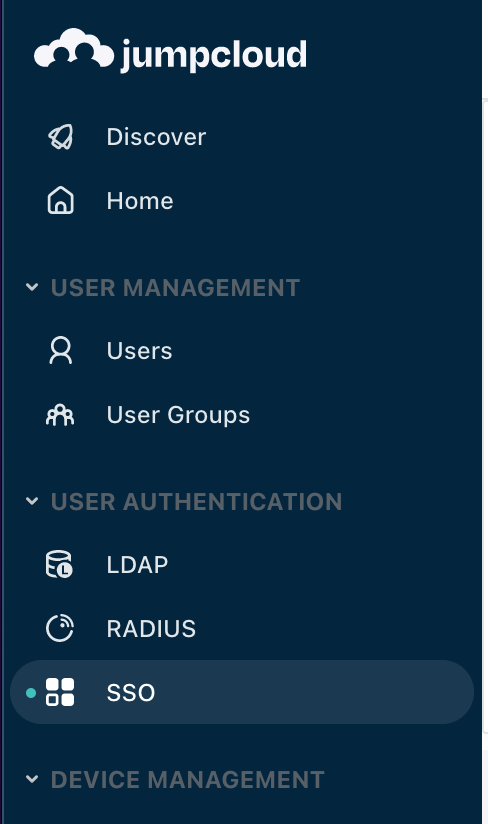Click the jumpcloud wordmark text
This screenshot has height=824, width=488.
click(x=213, y=55)
